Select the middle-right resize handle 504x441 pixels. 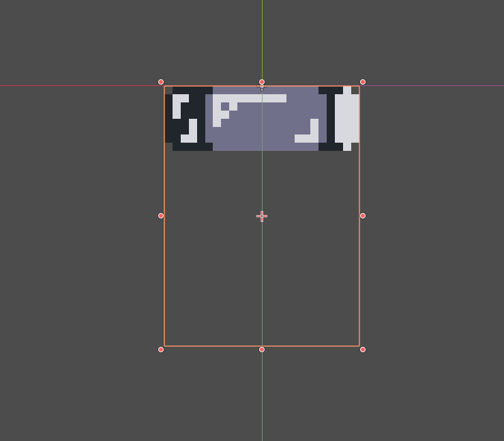click(x=363, y=216)
